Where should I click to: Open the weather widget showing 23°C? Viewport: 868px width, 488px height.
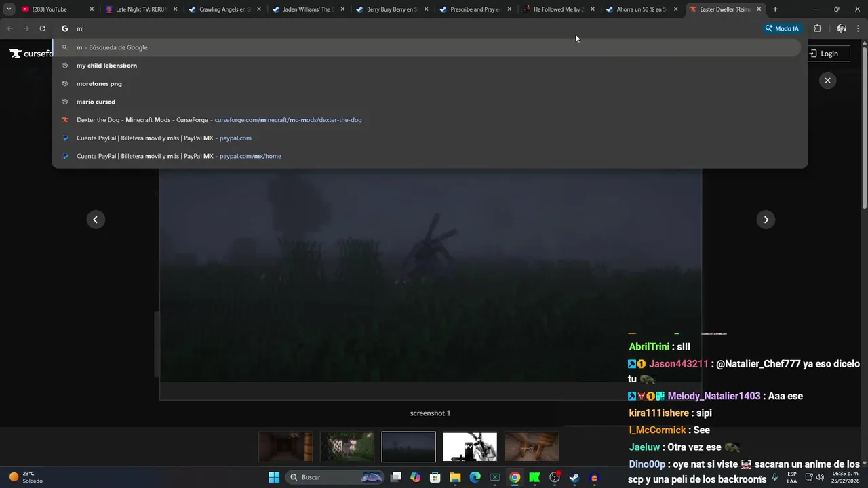coord(26,477)
